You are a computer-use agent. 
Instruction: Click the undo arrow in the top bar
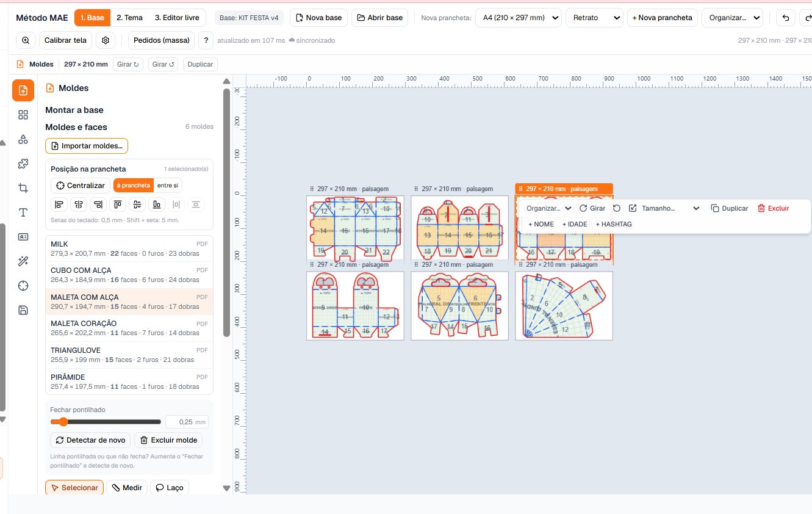pos(786,18)
